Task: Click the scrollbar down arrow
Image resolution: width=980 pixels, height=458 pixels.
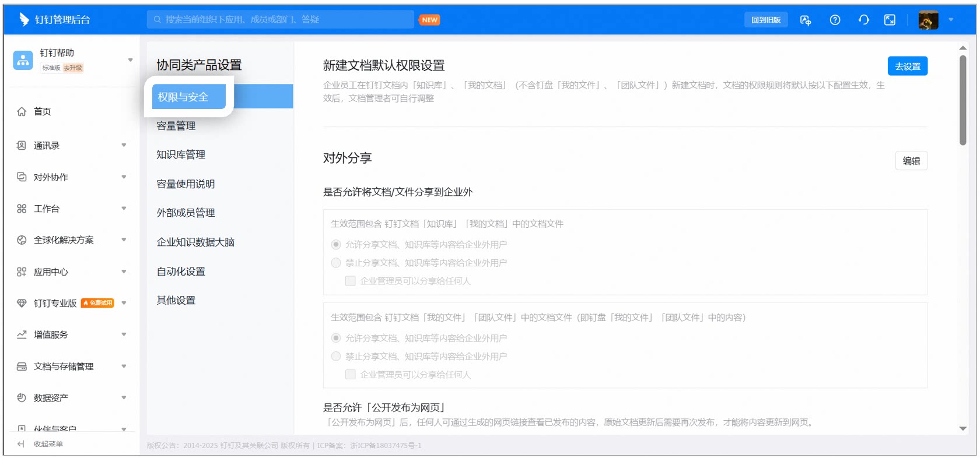Action: pos(963,429)
